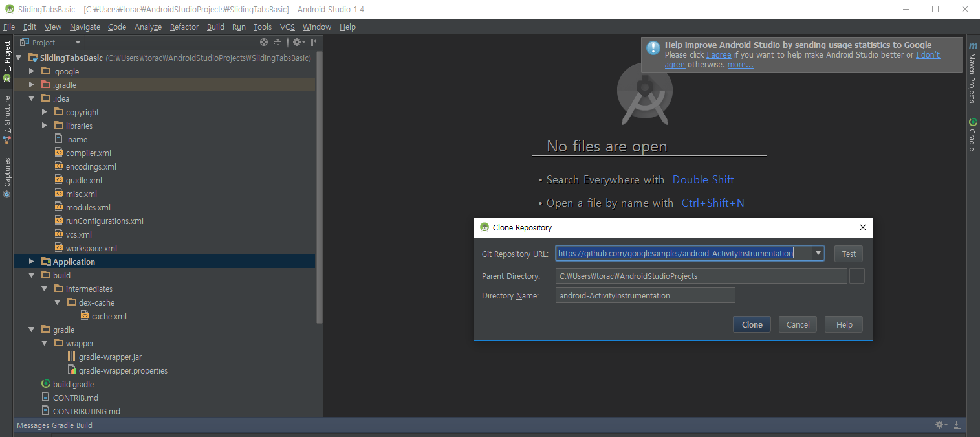Browse for Parent Directory with ellipsis button
Viewport: 980px width, 437px height.
pos(857,276)
